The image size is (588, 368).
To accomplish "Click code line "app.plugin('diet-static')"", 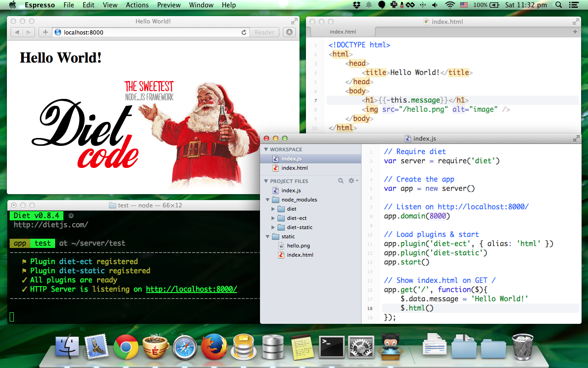I will tap(435, 253).
